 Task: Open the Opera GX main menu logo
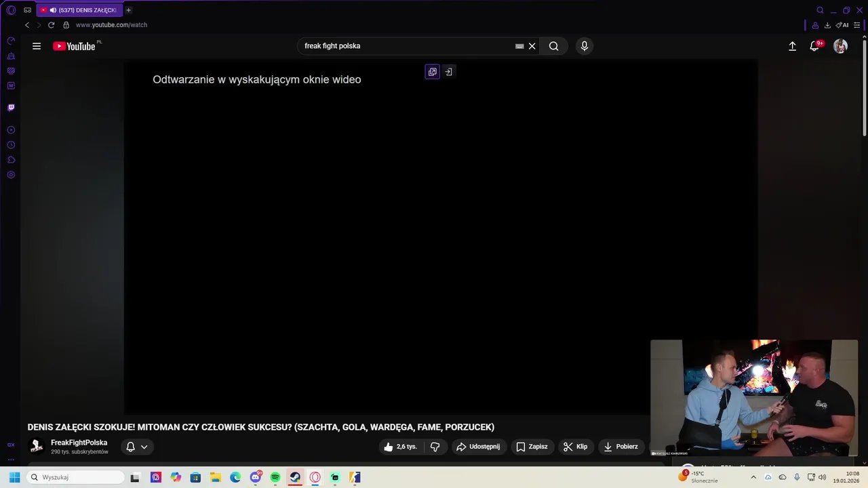11,10
